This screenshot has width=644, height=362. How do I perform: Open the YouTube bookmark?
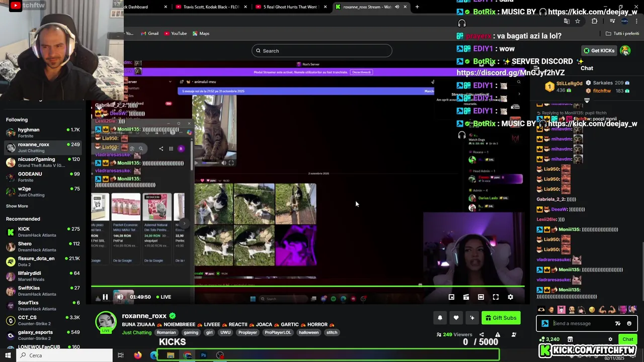point(175,34)
